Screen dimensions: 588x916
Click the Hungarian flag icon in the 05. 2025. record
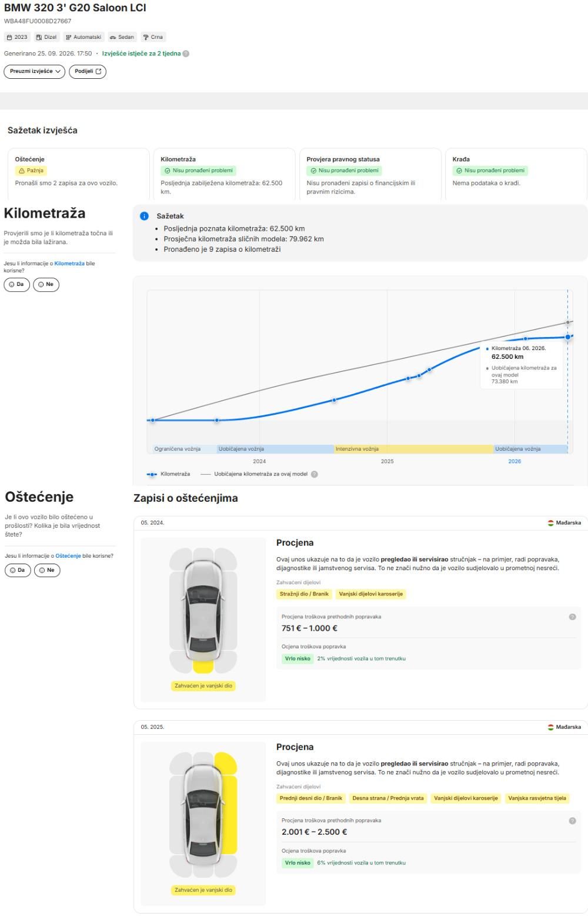click(551, 727)
